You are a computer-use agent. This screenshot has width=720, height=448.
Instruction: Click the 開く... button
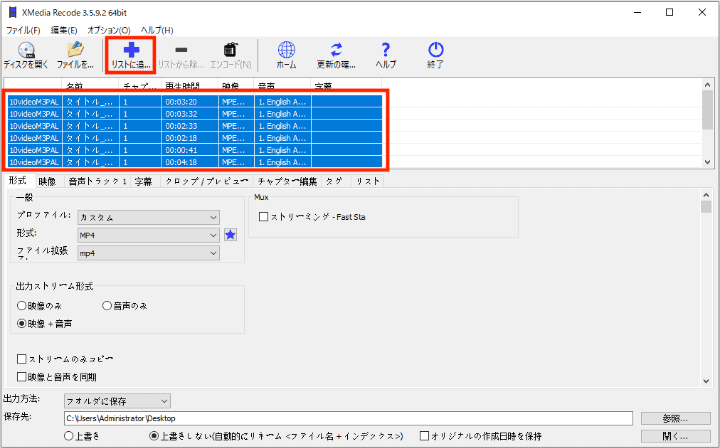(675, 436)
